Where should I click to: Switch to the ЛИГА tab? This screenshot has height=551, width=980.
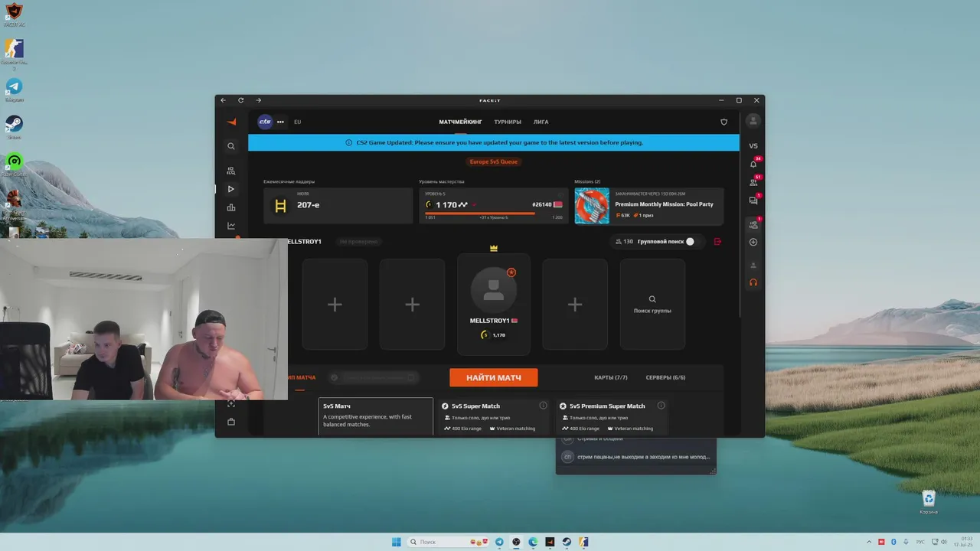tap(541, 122)
